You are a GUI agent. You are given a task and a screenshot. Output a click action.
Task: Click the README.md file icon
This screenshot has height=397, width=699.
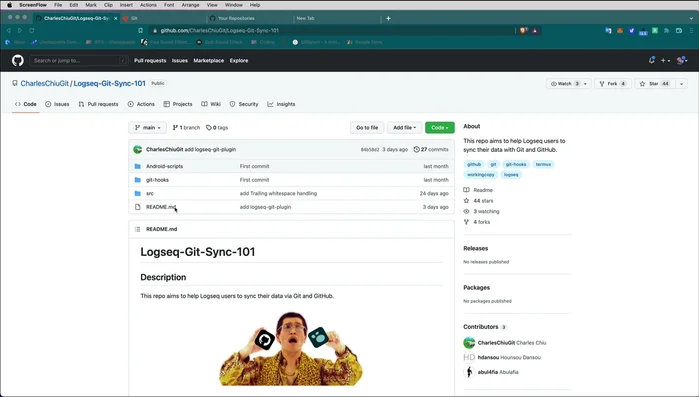point(138,207)
